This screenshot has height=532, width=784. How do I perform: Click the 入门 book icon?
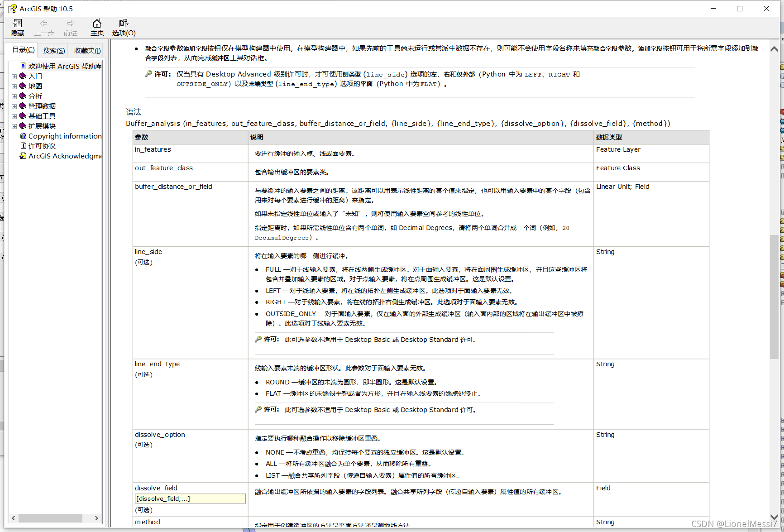23,76
